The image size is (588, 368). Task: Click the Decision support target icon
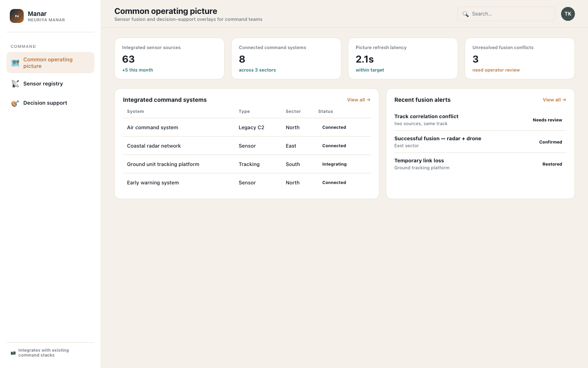15,103
